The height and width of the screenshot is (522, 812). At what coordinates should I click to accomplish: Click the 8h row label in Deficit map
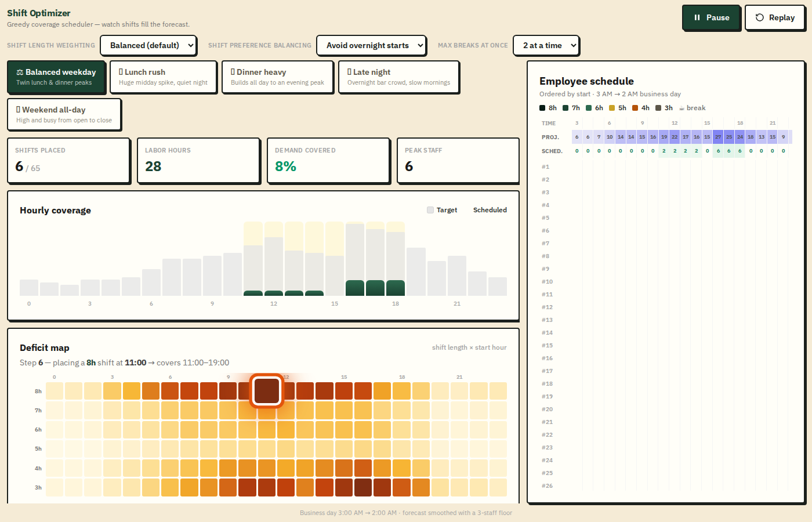[x=38, y=391]
